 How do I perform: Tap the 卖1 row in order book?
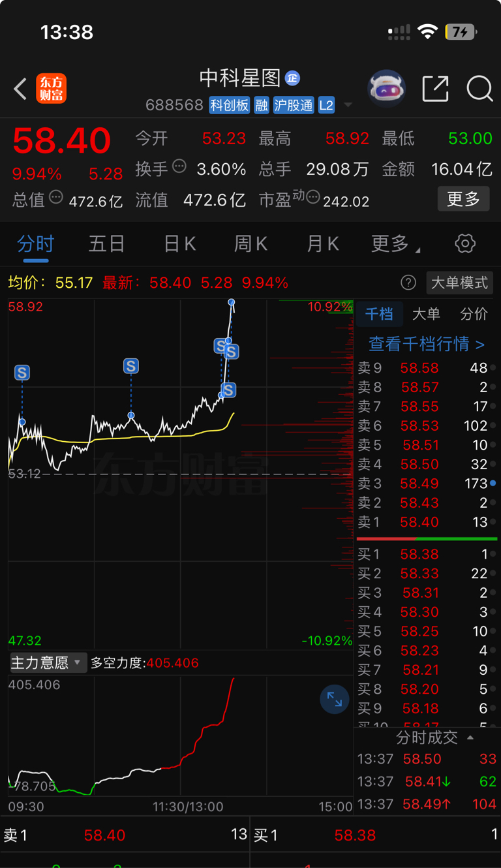point(427,522)
